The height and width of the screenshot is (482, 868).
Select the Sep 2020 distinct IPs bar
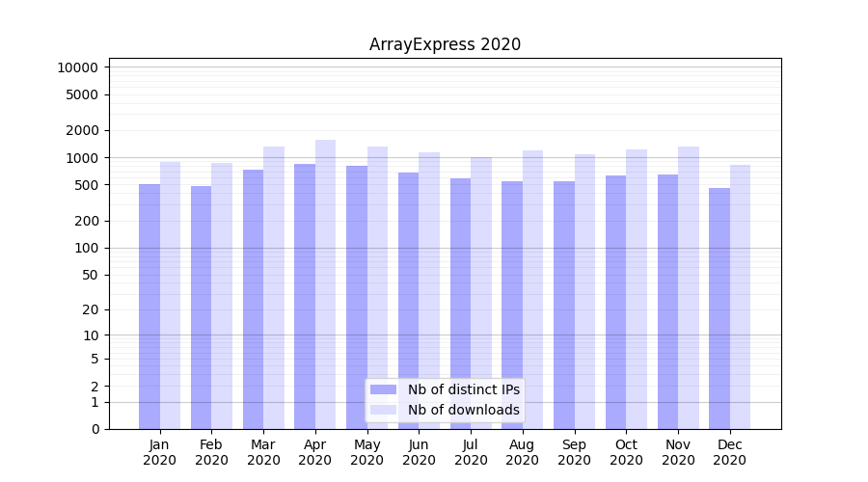coord(563,305)
